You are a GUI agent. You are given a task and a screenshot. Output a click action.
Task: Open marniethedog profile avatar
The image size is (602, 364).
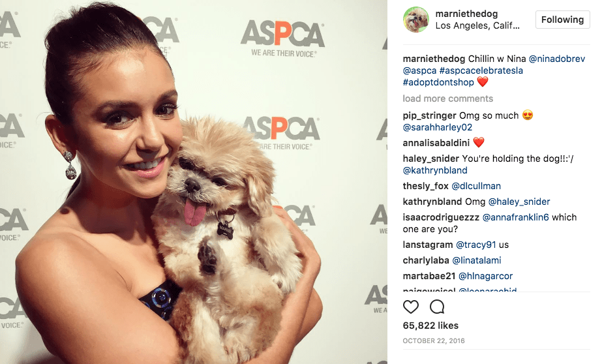coord(416,20)
